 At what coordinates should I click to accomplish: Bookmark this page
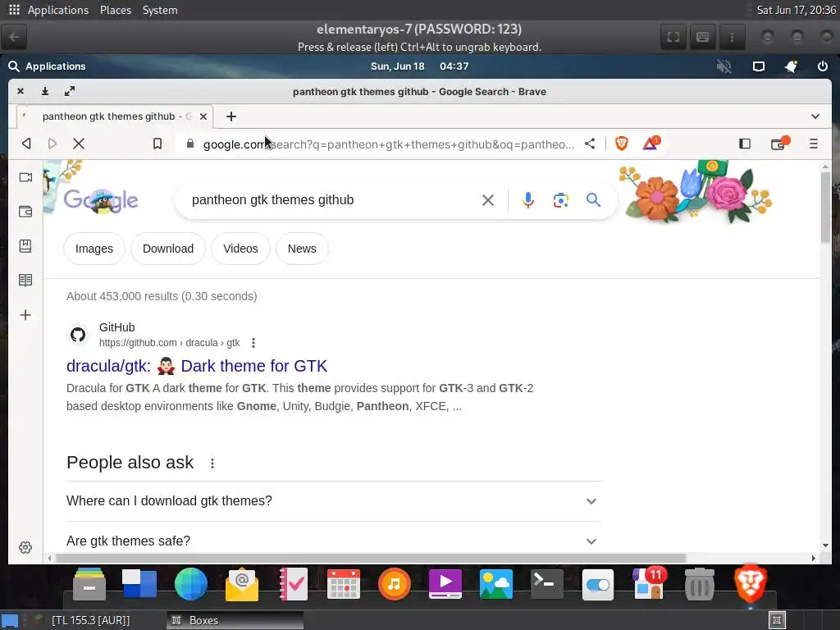157,144
